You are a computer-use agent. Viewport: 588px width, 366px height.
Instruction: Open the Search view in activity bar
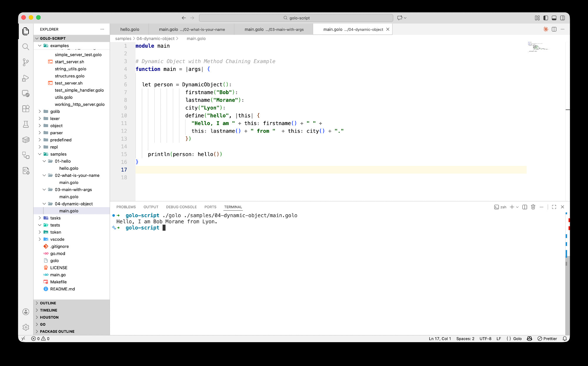point(26,47)
